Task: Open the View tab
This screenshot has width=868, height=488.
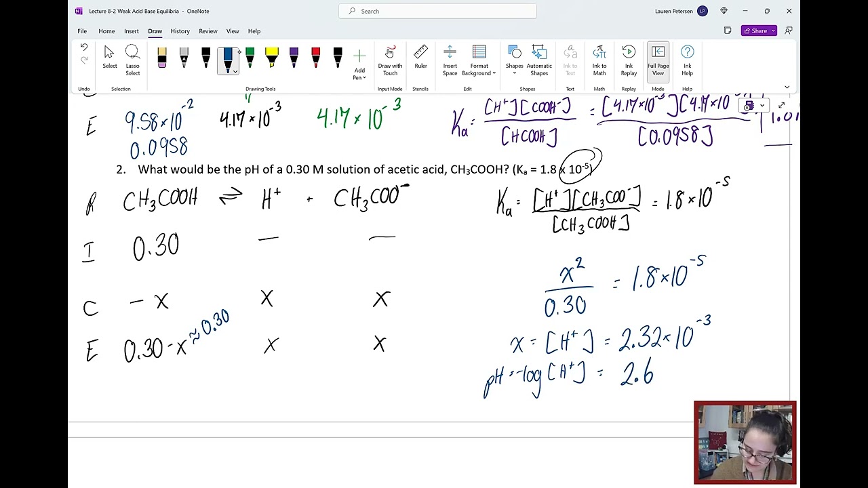Action: 233,31
